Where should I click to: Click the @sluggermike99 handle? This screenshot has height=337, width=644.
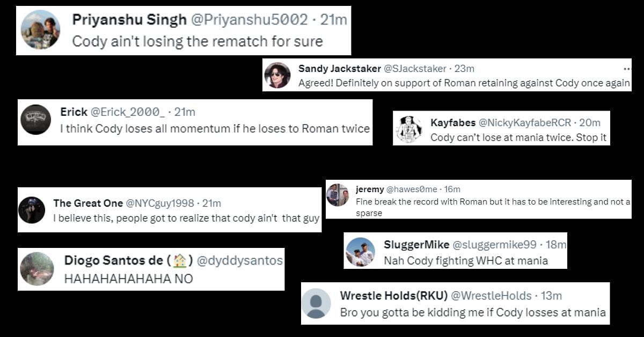(x=494, y=245)
